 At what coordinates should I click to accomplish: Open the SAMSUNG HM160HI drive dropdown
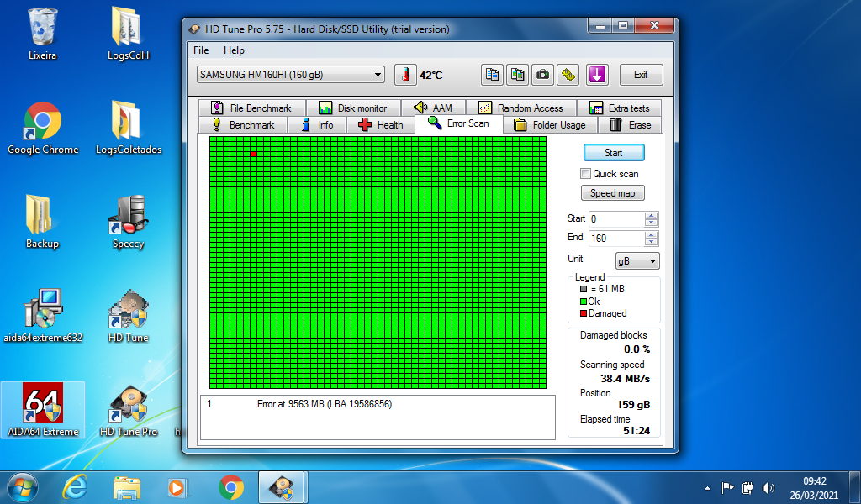point(290,75)
